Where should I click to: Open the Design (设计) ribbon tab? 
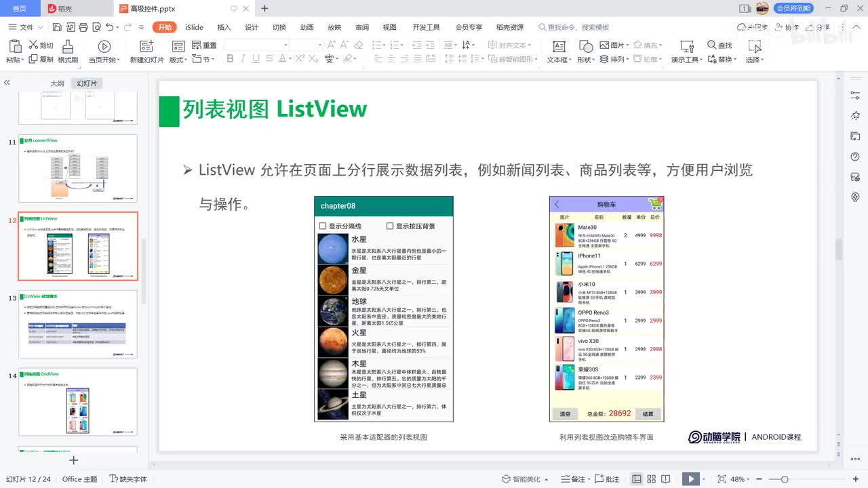pos(252,27)
